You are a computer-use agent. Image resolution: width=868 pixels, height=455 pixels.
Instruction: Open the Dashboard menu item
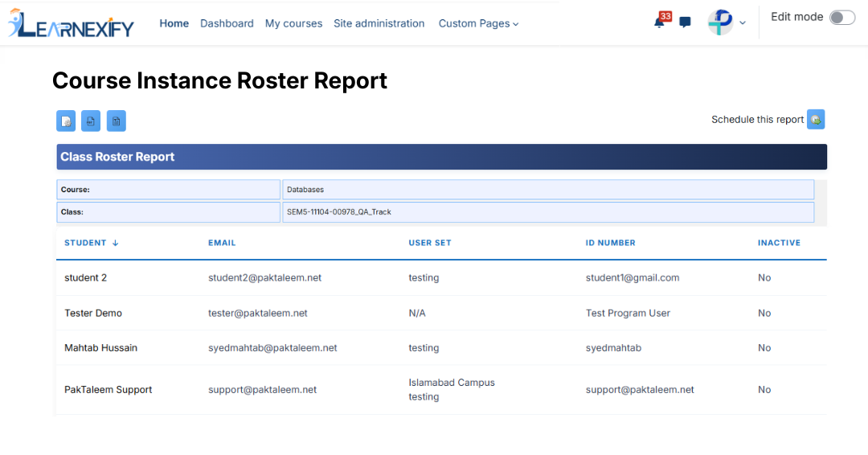pos(227,24)
